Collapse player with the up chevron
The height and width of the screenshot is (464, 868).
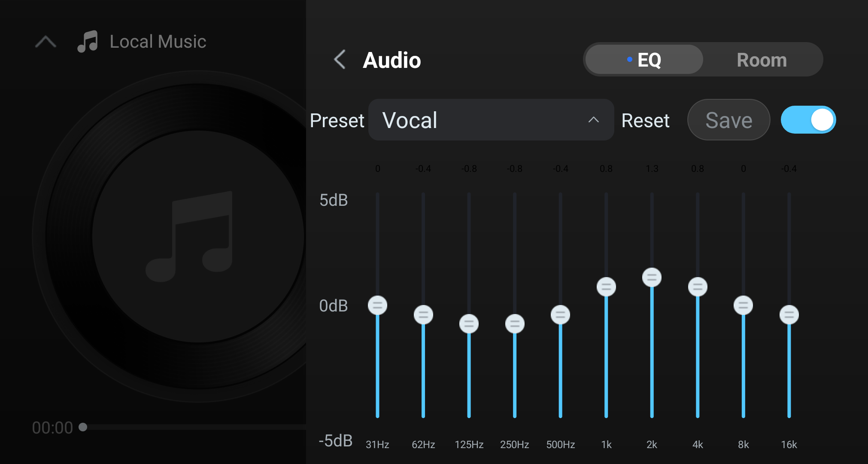[46, 42]
